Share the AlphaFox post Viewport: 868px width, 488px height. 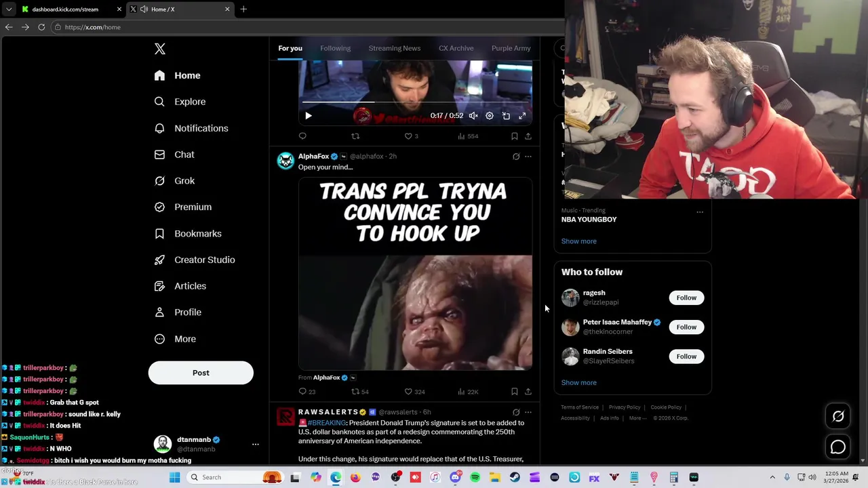(x=528, y=392)
